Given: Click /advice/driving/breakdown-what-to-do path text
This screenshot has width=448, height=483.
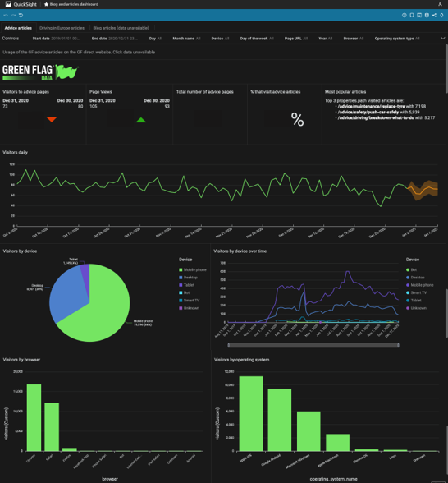Looking at the screenshot, I should 376,118.
